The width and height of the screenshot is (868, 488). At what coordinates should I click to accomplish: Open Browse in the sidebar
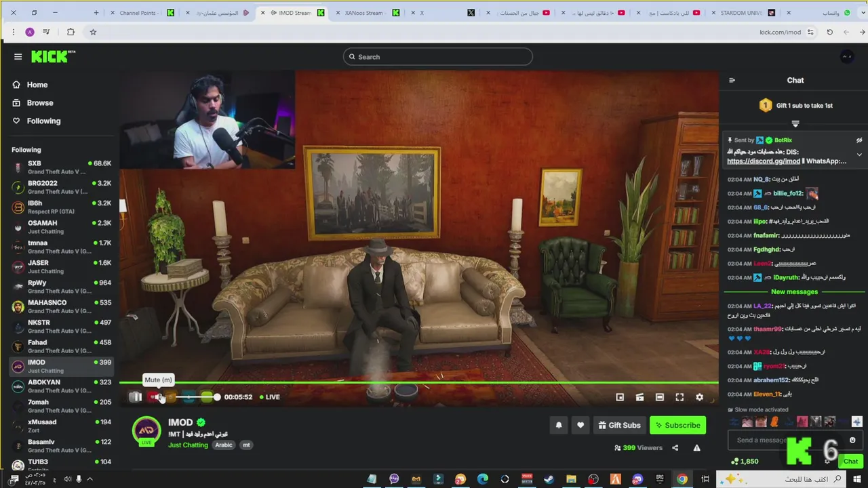click(x=33, y=103)
